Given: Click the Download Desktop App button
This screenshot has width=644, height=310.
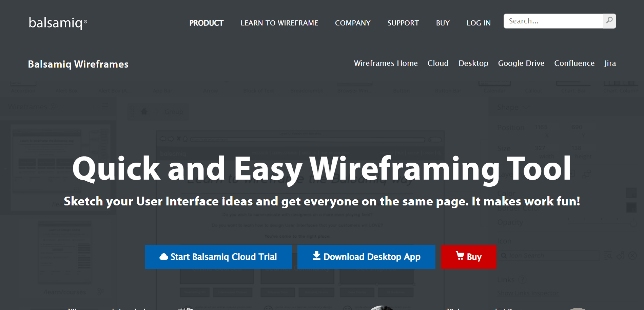Looking at the screenshot, I should point(366,257).
